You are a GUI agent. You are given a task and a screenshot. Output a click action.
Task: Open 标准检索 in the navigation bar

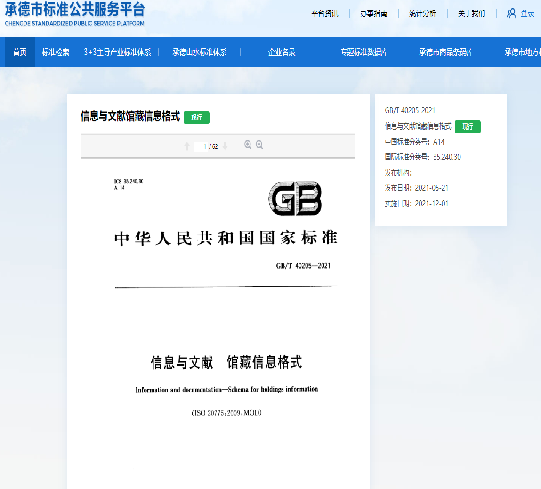[x=56, y=52]
